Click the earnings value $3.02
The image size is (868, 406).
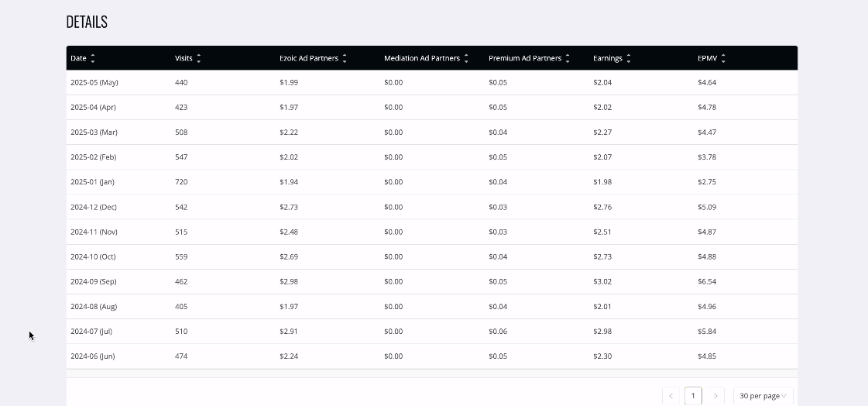[602, 281]
